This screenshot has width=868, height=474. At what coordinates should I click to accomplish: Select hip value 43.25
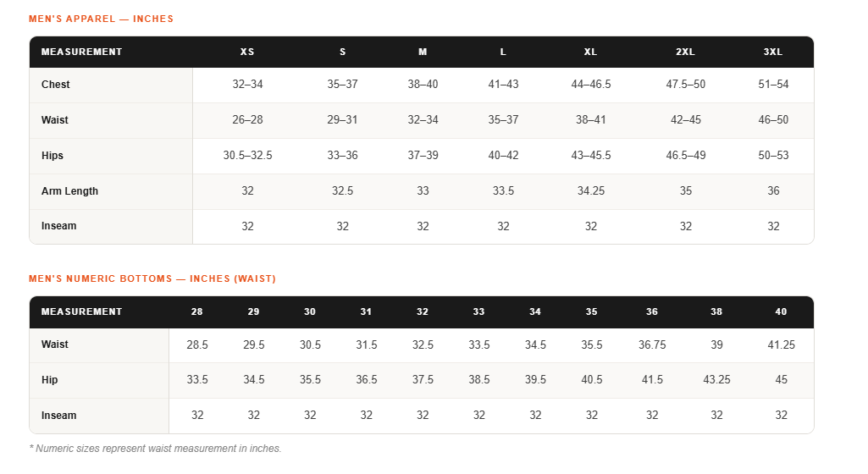point(716,380)
